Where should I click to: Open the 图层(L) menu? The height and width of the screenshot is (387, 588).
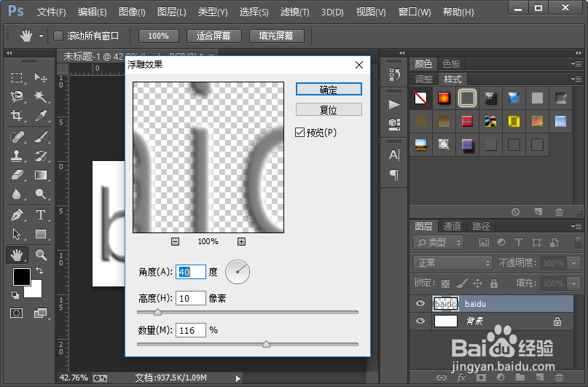pyautogui.click(x=172, y=12)
